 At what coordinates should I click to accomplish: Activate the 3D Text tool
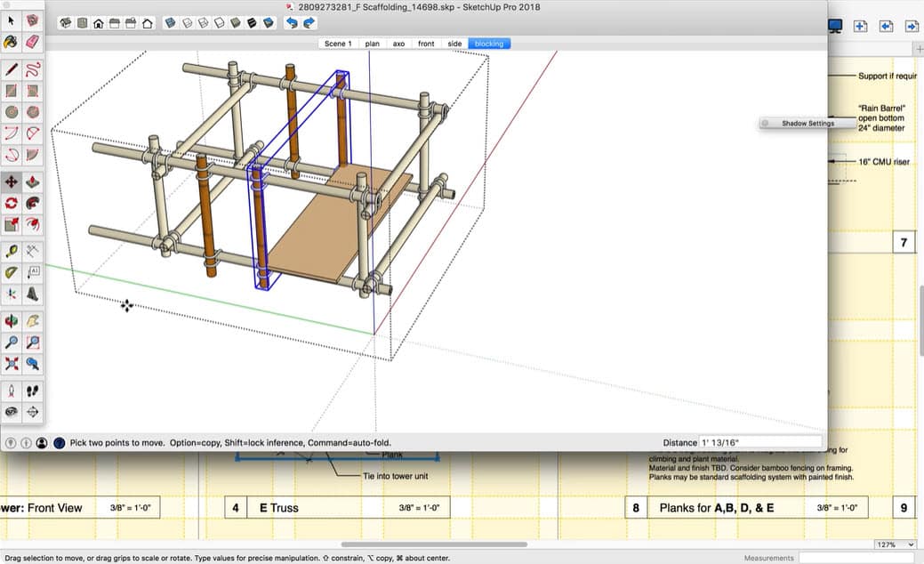coord(32,294)
